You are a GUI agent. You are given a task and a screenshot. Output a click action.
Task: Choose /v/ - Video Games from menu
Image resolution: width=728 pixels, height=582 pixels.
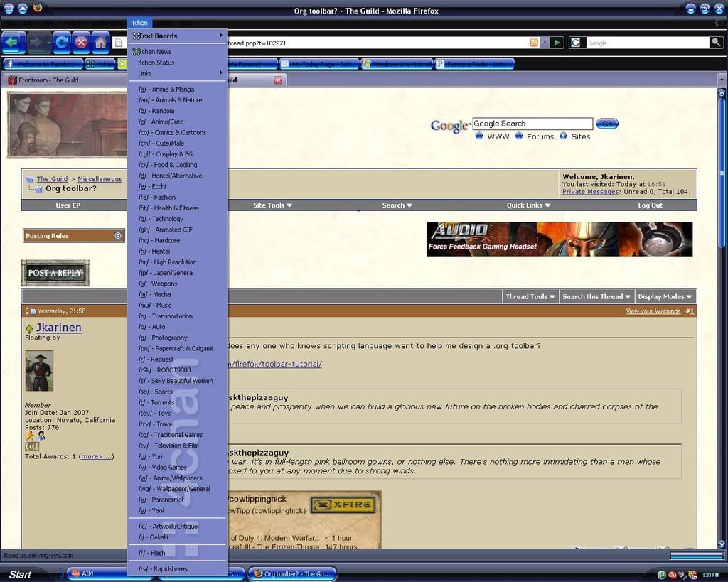pos(178,468)
